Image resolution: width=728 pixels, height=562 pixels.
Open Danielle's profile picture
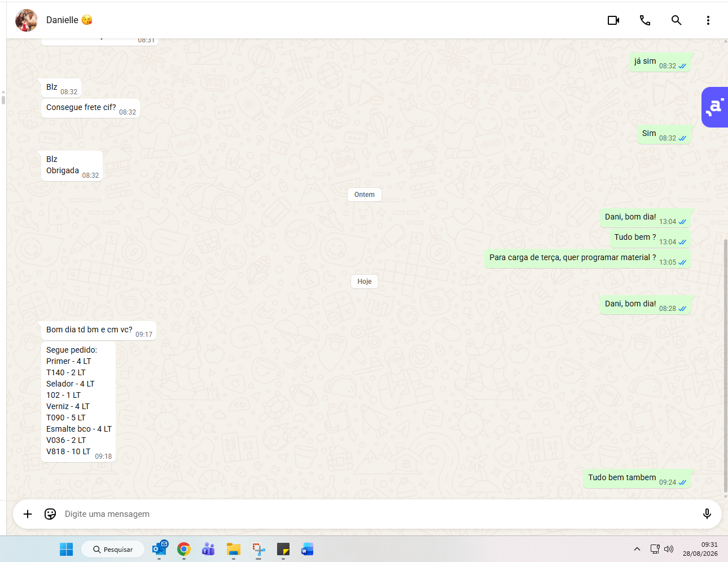pos(27,20)
